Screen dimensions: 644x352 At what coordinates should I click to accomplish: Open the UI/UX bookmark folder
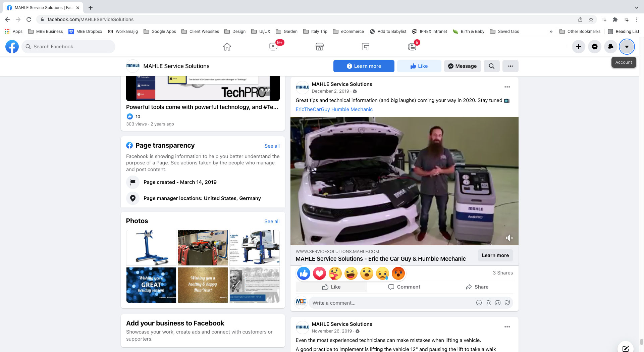261,32
